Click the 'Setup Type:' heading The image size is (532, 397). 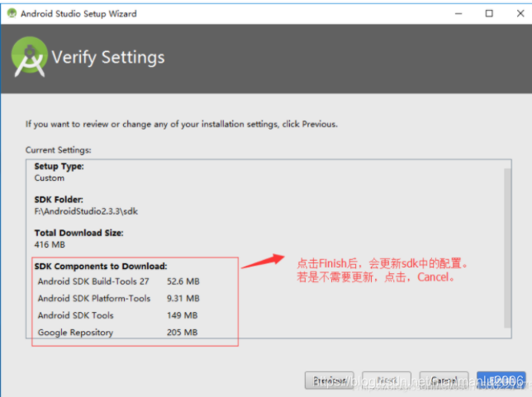pos(59,166)
